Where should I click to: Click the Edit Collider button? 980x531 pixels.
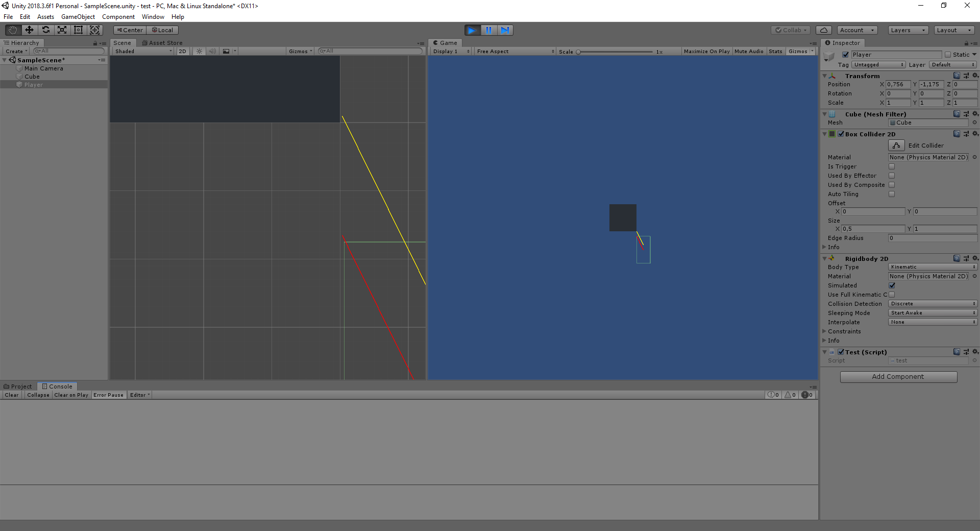click(896, 146)
